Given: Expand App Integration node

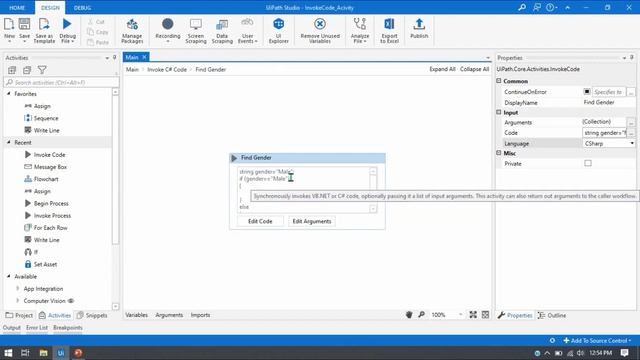Looking at the screenshot, I should [x=18, y=289].
